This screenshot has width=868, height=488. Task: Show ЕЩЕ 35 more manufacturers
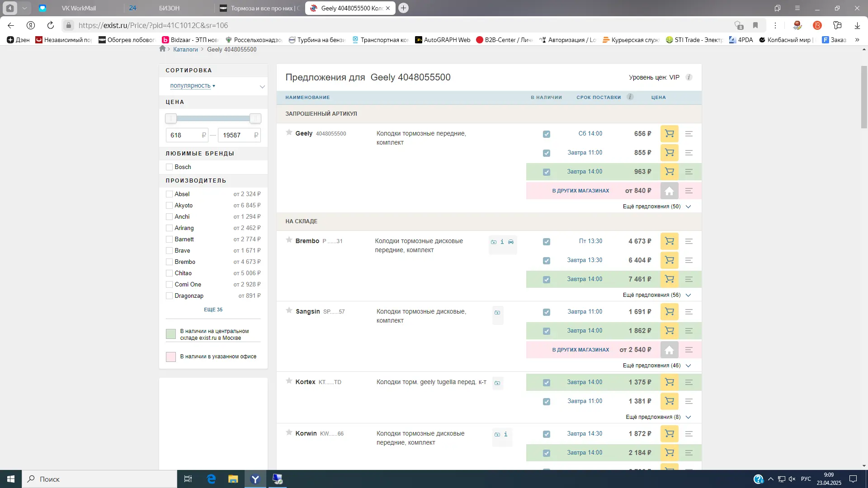(213, 310)
